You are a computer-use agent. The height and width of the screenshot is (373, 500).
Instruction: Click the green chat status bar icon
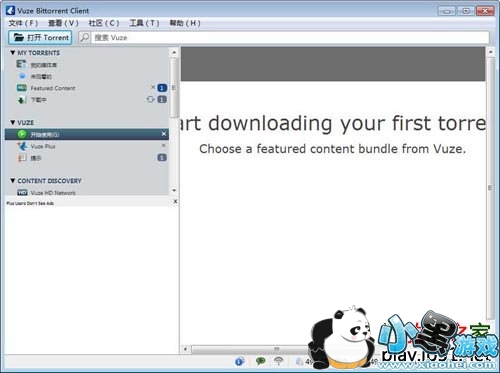point(260,361)
